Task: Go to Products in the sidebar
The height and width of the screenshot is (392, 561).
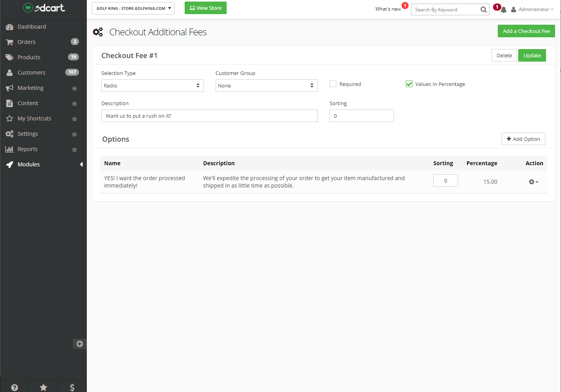Action: click(29, 57)
